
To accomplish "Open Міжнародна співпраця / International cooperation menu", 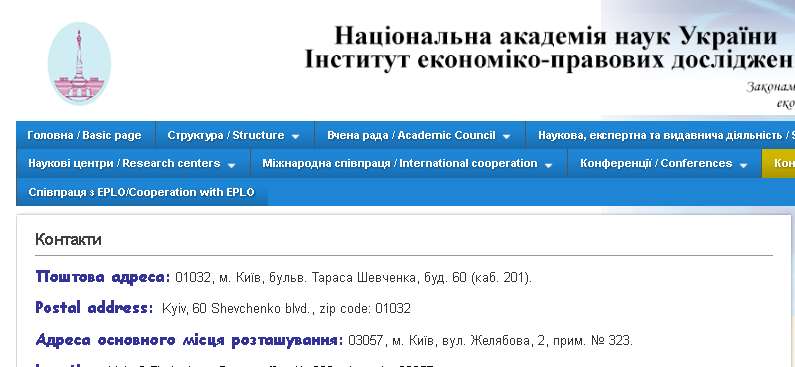I will tap(408, 163).
